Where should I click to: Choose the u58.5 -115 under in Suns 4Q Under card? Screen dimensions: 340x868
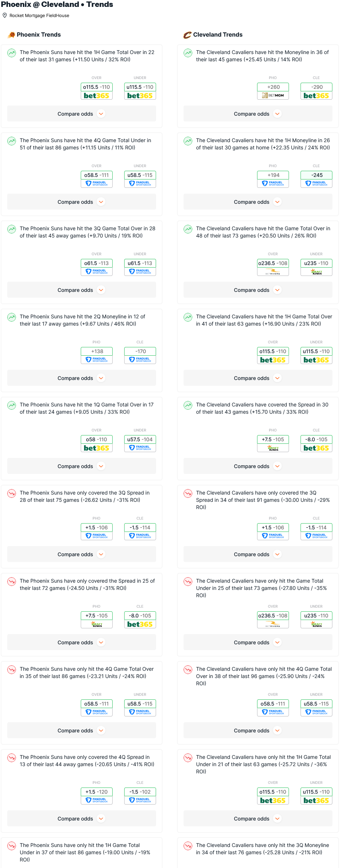coord(140,175)
